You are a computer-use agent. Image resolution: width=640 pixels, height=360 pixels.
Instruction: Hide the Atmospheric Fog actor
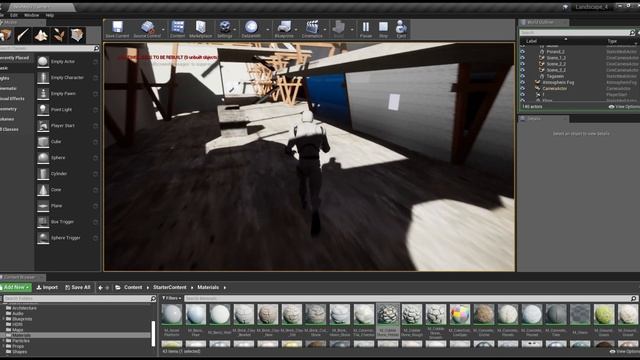(x=522, y=82)
